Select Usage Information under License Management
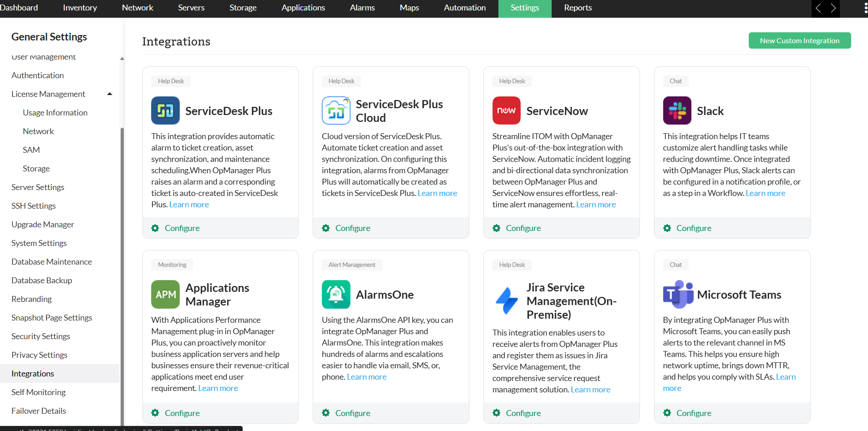 (x=55, y=112)
